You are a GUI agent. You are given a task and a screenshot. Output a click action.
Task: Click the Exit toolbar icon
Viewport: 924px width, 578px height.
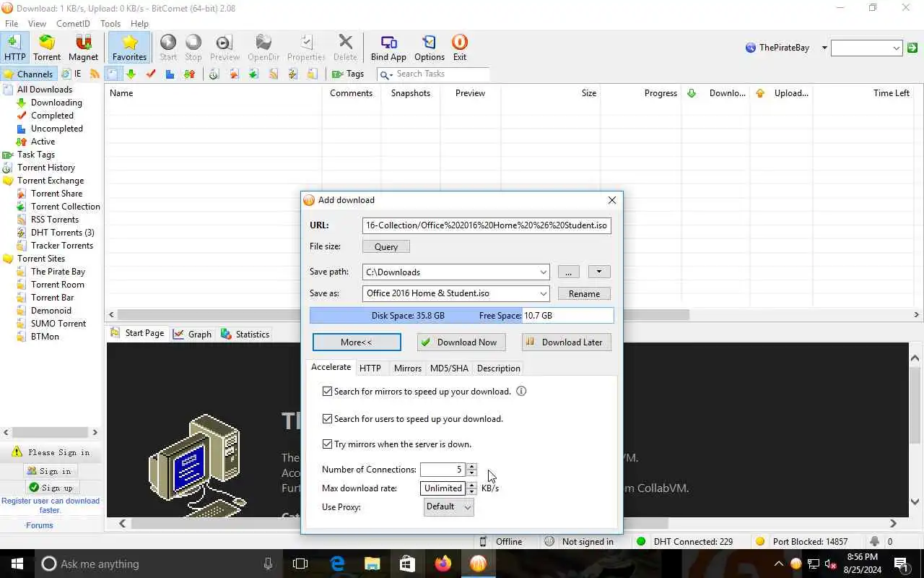(460, 48)
